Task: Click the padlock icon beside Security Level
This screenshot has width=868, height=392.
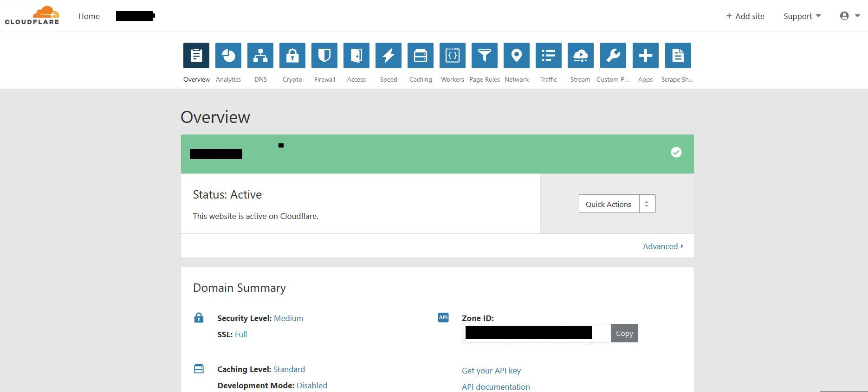Action: [199, 318]
